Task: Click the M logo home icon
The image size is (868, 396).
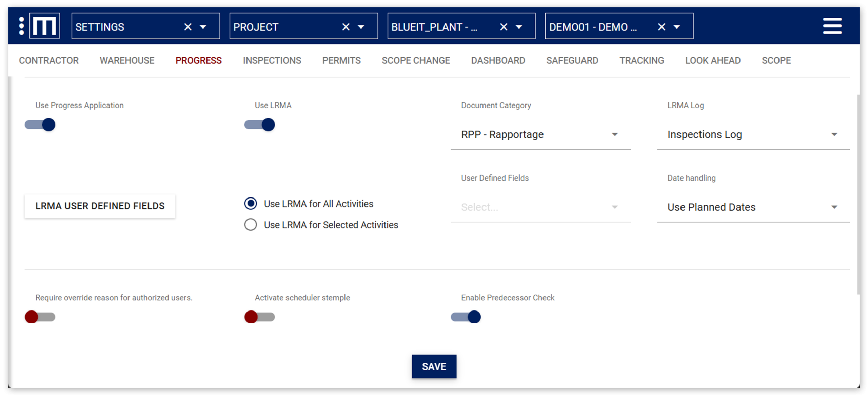Action: (45, 26)
